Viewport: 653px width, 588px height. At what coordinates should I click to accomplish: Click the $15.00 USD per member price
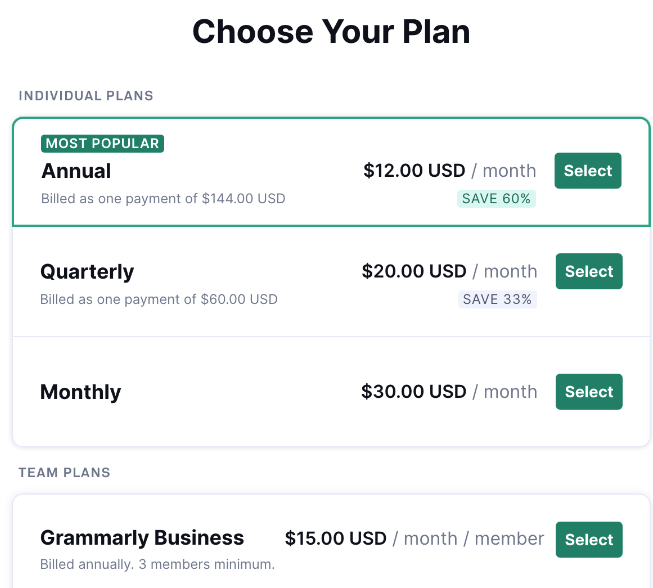coord(336,539)
